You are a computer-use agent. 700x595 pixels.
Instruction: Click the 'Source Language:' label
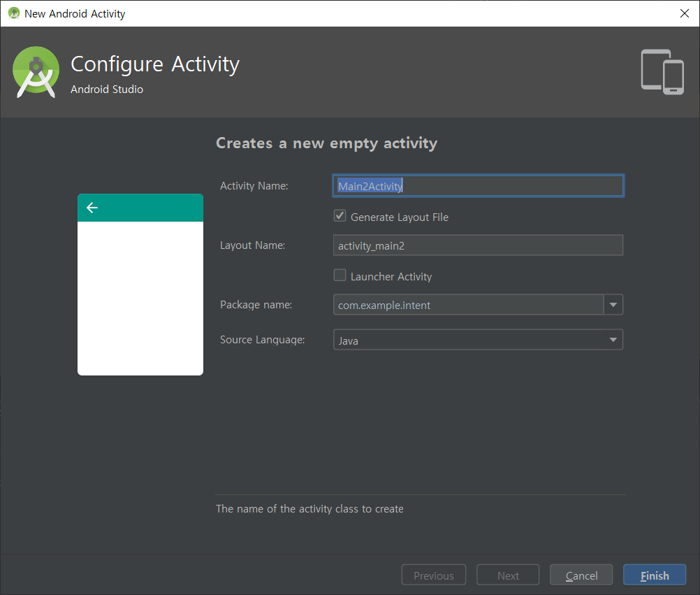(x=263, y=340)
